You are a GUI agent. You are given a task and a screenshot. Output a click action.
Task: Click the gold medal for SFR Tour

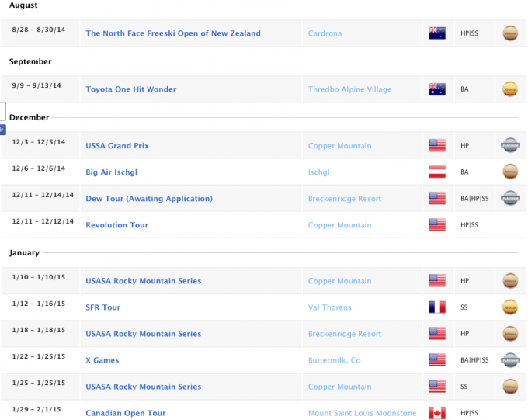pos(510,307)
